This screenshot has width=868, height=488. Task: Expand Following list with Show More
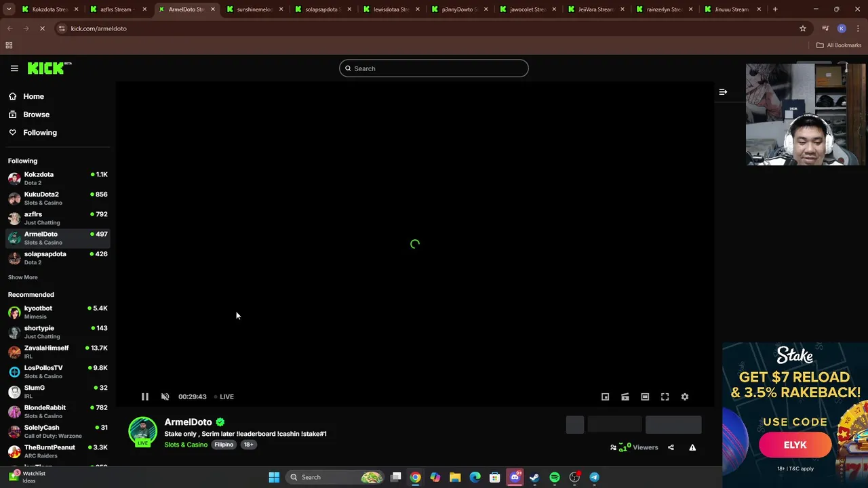22,277
